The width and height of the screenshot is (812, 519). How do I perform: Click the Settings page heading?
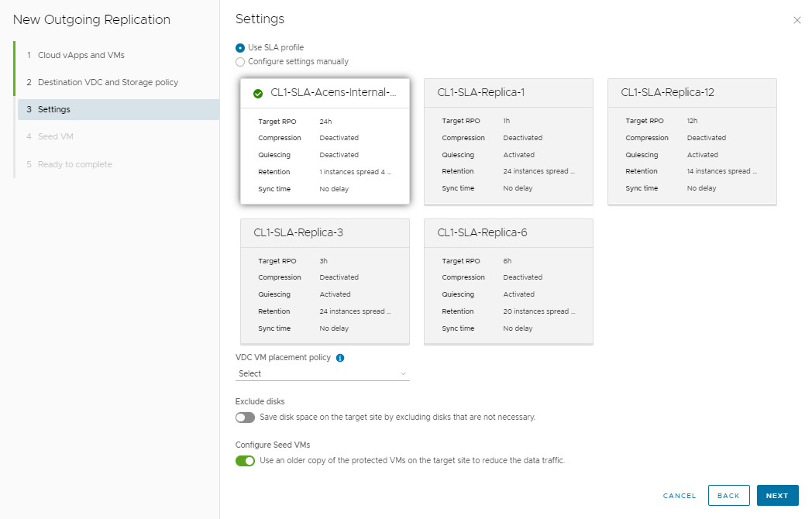point(260,19)
